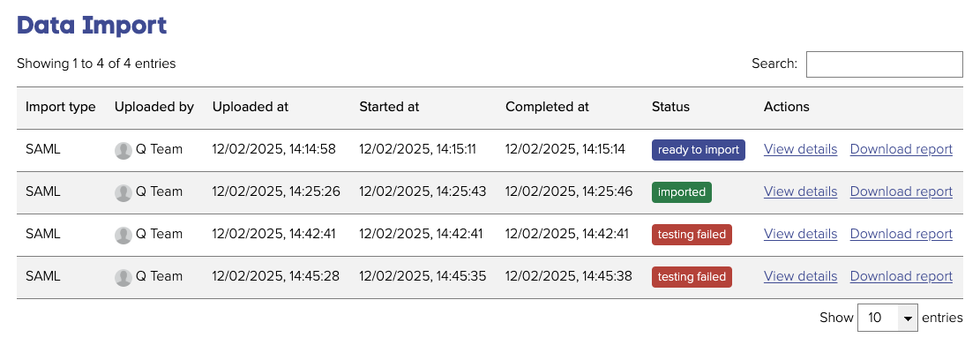Download report for the 14:45:28 upload
The image size is (980, 345).
point(901,276)
